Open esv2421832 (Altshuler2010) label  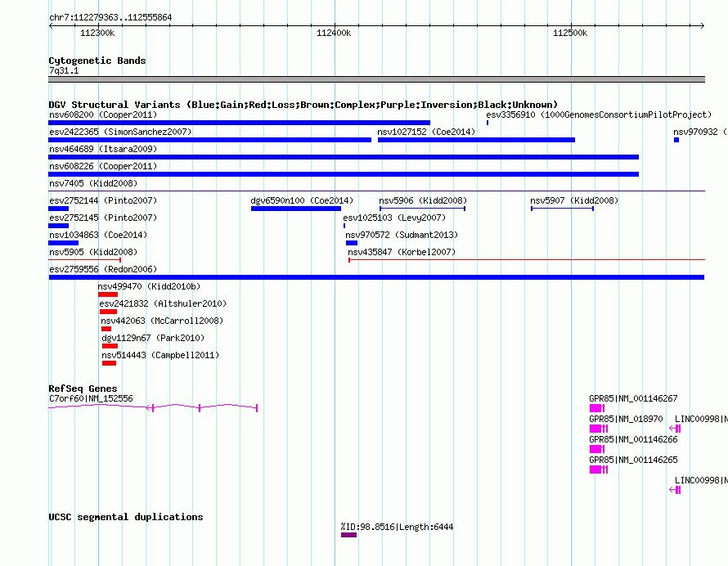[x=163, y=303]
